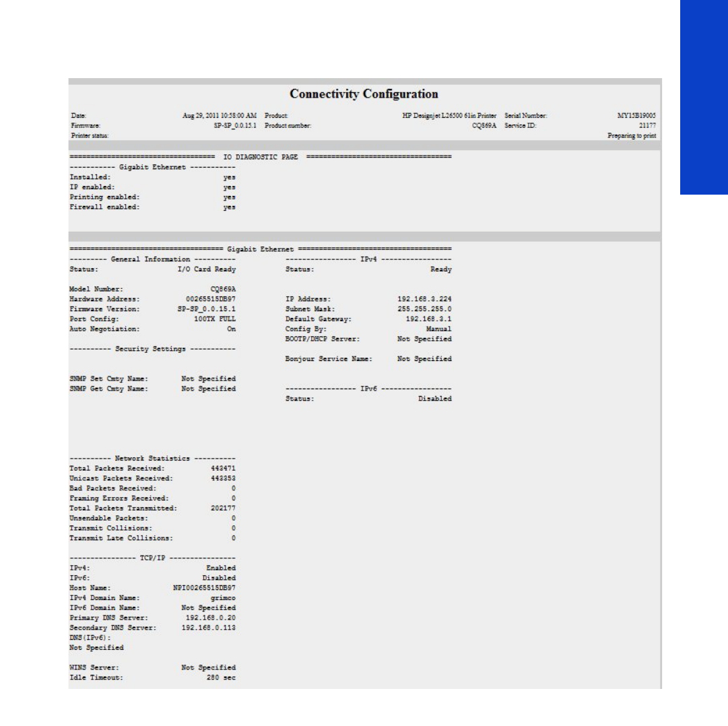Click the Auto Negotiation value 'On'
The width and height of the screenshot is (728, 726).
[231, 329]
